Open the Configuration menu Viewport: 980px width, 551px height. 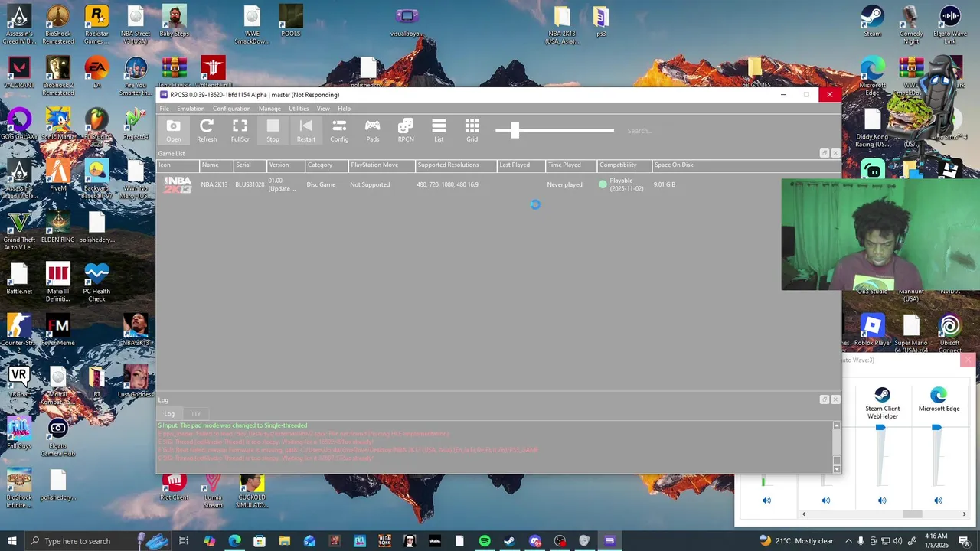click(x=231, y=109)
